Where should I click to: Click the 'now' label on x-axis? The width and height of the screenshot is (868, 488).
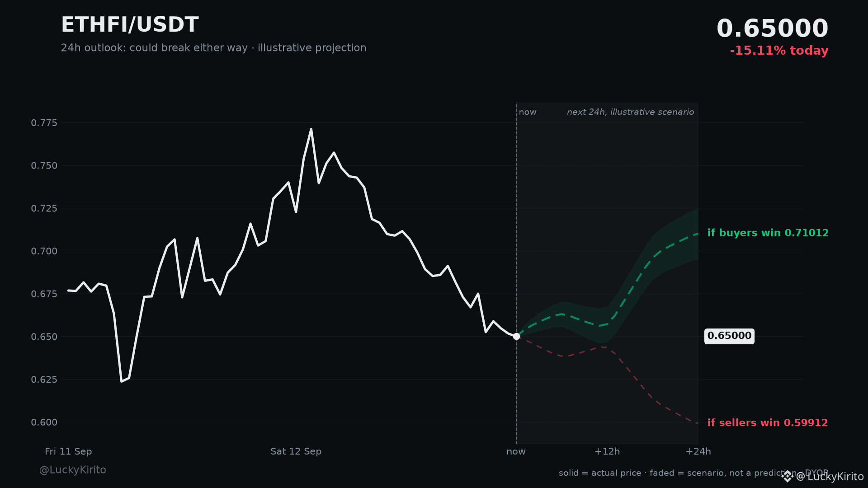click(x=516, y=451)
